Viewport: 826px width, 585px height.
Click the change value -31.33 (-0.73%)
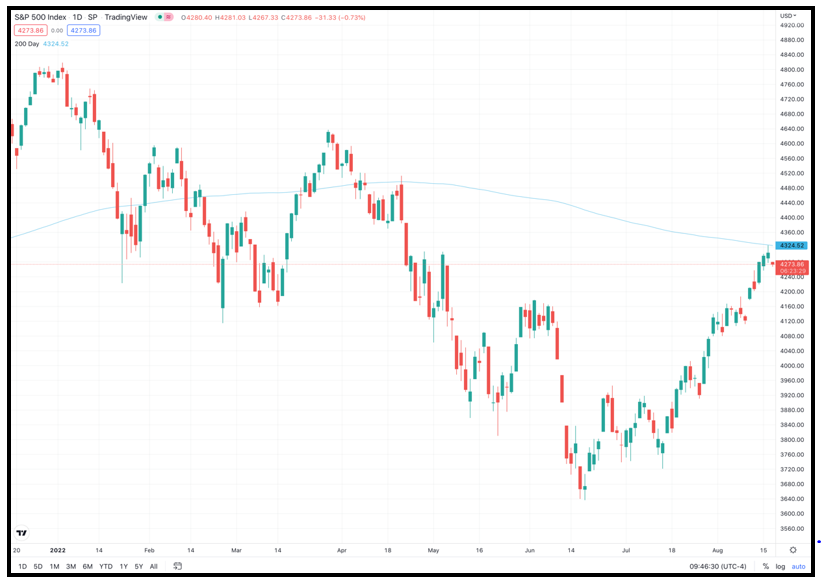(341, 17)
